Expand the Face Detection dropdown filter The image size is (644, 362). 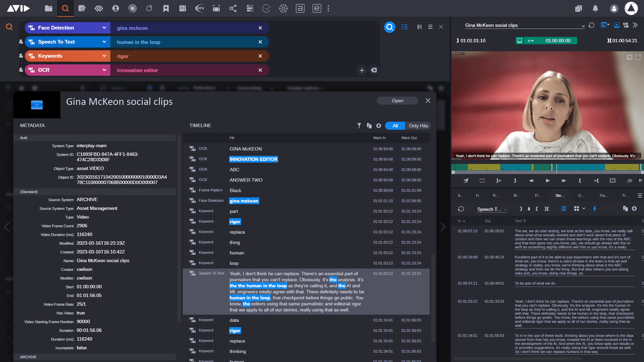pyautogui.click(x=104, y=27)
